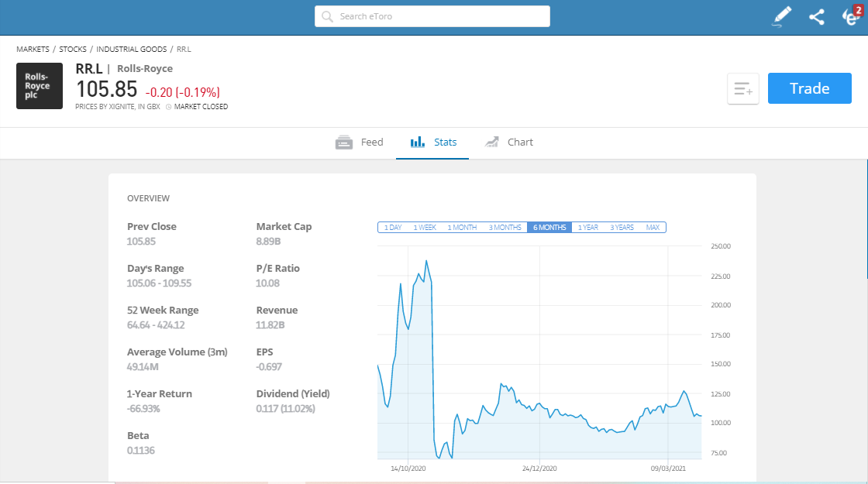Image resolution: width=868 pixels, height=484 pixels.
Task: Click the Feed tab icon
Action: (x=344, y=142)
